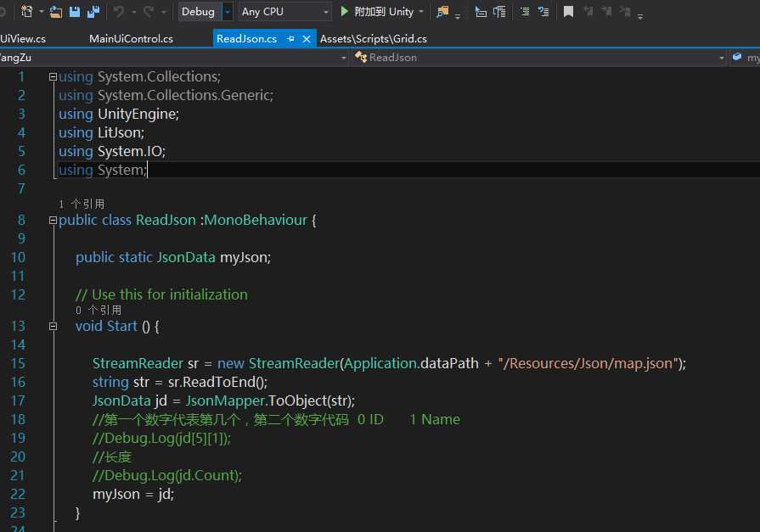760x532 pixels.
Task: Click on 'using System.IO;' line
Action: pyautogui.click(x=112, y=151)
